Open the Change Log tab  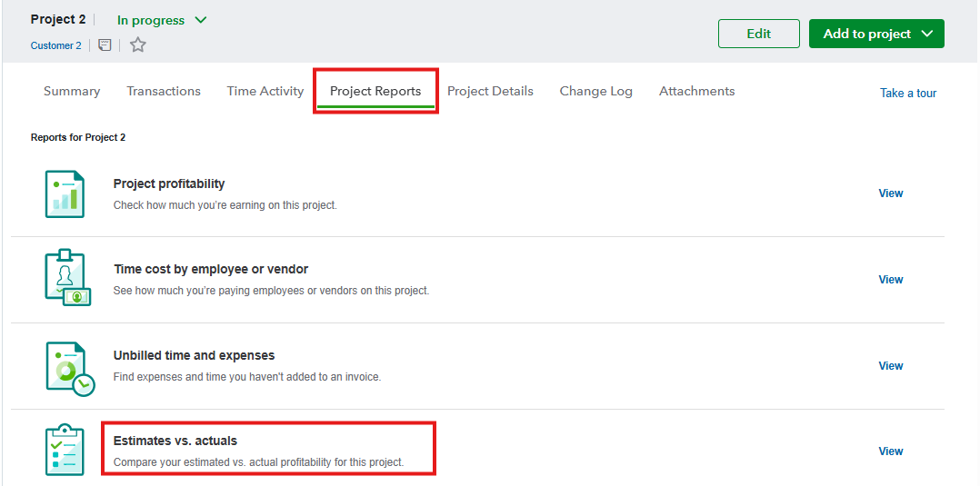pos(595,91)
